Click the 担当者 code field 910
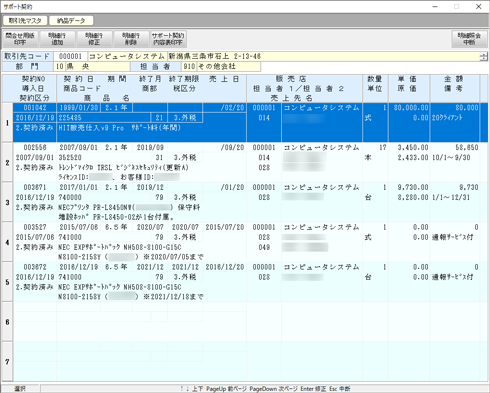The width and height of the screenshot is (490, 393). tap(189, 66)
